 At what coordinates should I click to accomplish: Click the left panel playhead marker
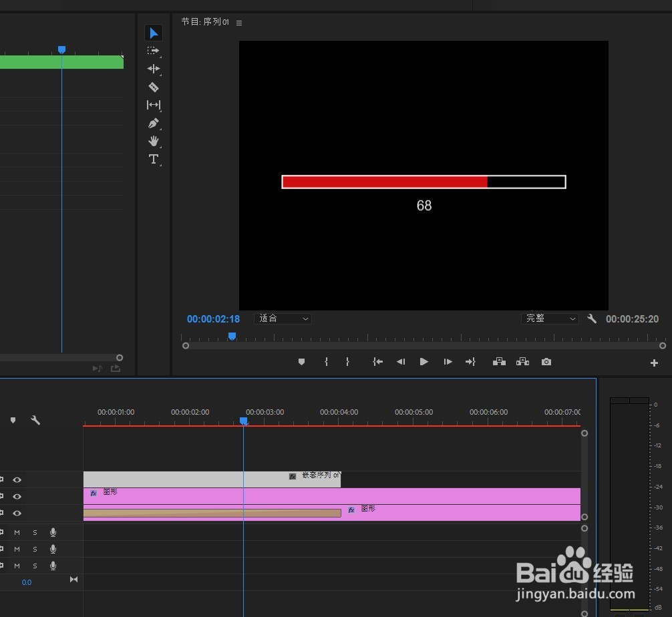coord(61,50)
